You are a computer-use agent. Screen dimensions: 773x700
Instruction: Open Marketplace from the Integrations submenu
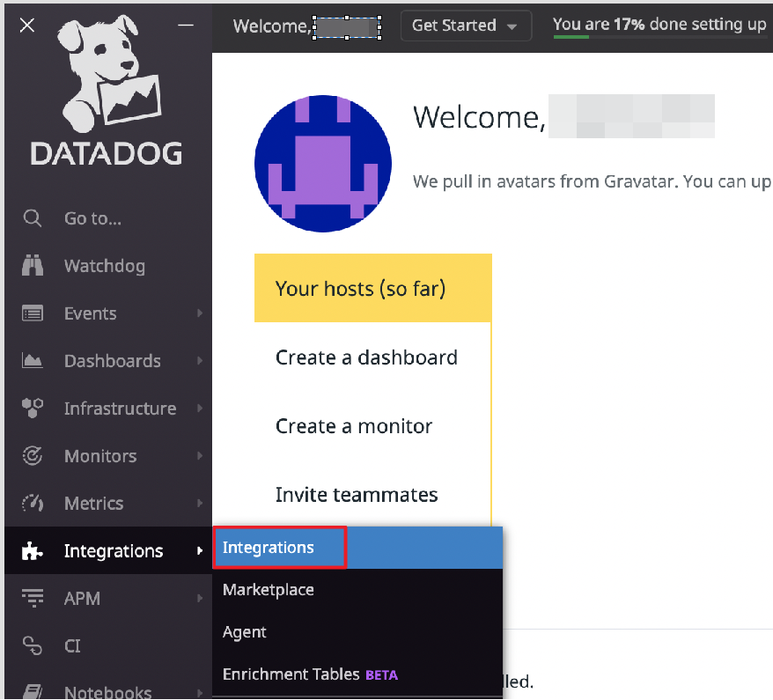pyautogui.click(x=269, y=590)
